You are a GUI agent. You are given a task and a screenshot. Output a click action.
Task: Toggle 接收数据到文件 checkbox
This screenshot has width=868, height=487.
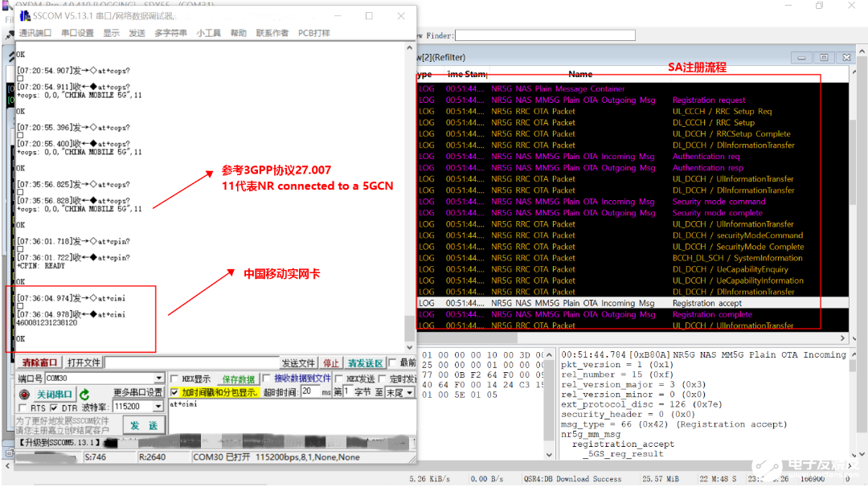click(x=267, y=378)
